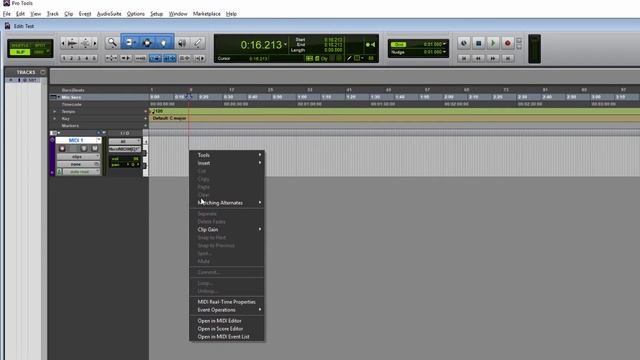Open the Event menu
Viewport: 640px width, 360px height.
[85, 14]
